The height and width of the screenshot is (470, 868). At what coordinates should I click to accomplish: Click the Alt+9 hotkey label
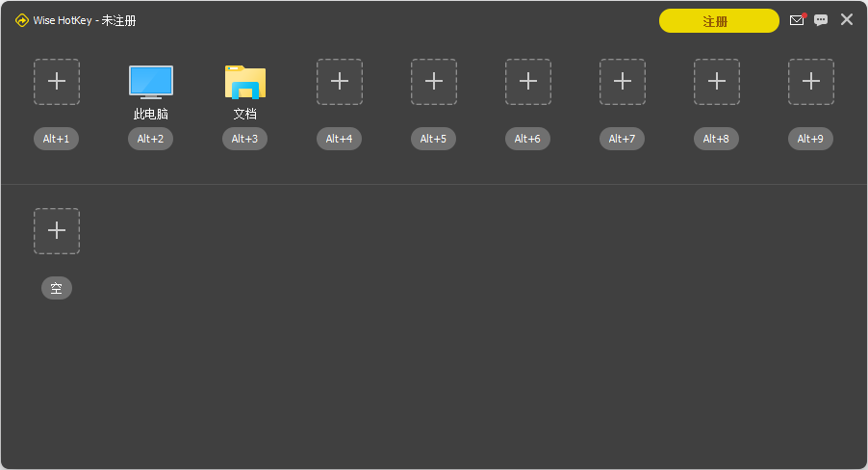pos(810,139)
